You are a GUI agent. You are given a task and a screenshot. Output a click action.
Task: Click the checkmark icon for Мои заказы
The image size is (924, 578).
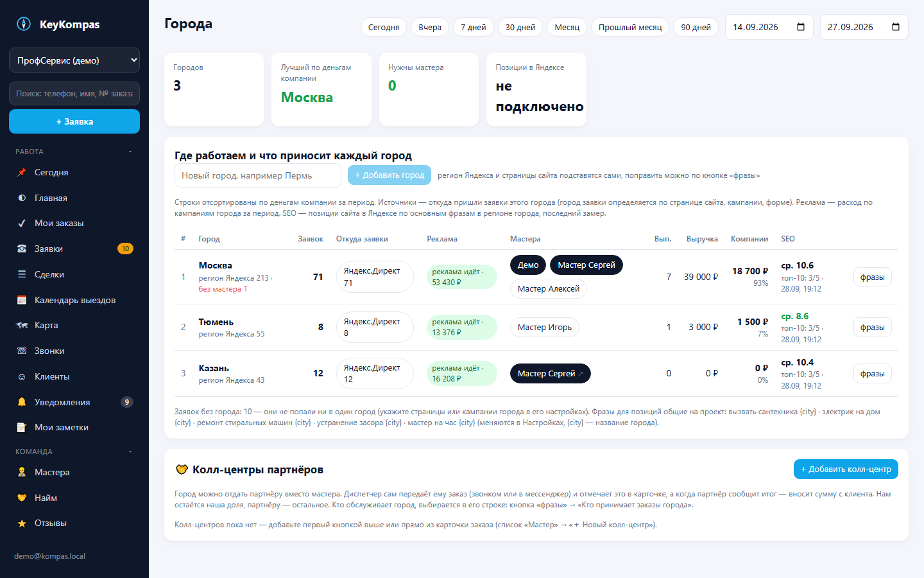22,223
